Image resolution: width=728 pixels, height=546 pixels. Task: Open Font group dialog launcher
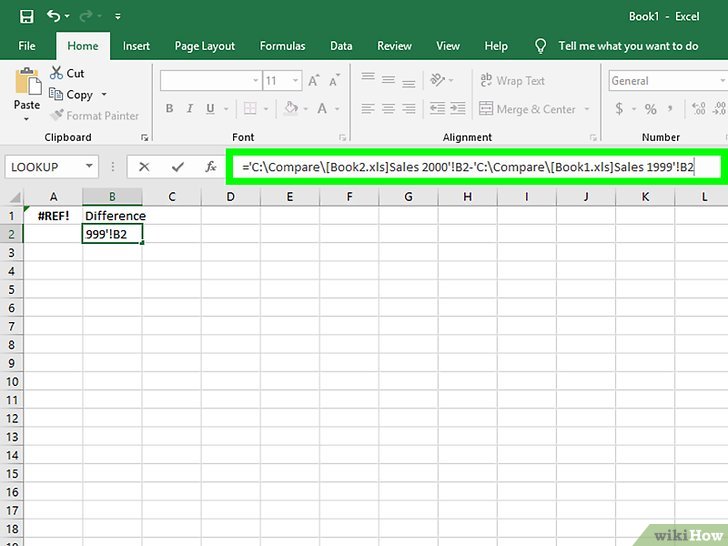(342, 137)
